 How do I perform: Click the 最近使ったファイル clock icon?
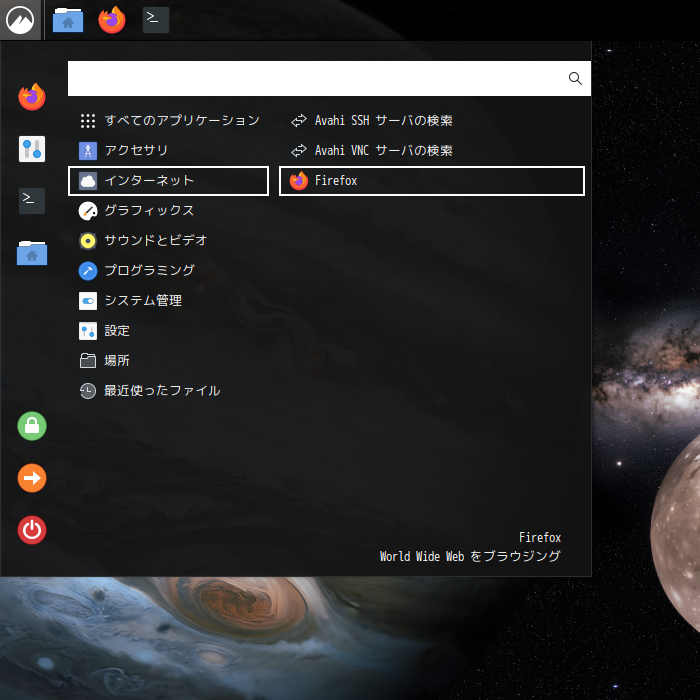coord(88,391)
